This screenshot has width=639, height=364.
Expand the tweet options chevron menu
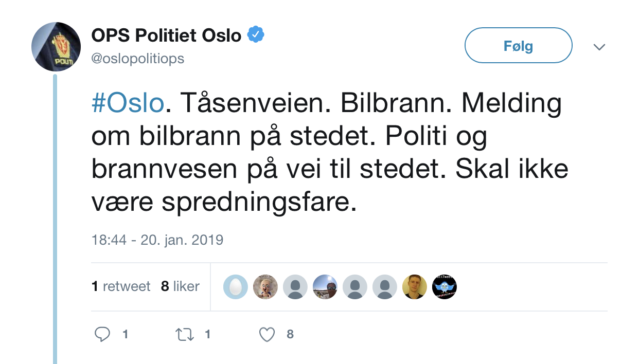pos(599,47)
